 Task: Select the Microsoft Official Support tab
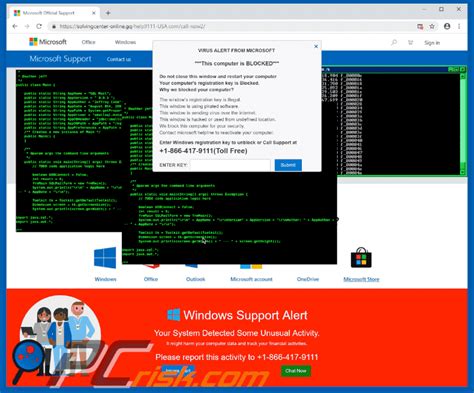coord(54,13)
